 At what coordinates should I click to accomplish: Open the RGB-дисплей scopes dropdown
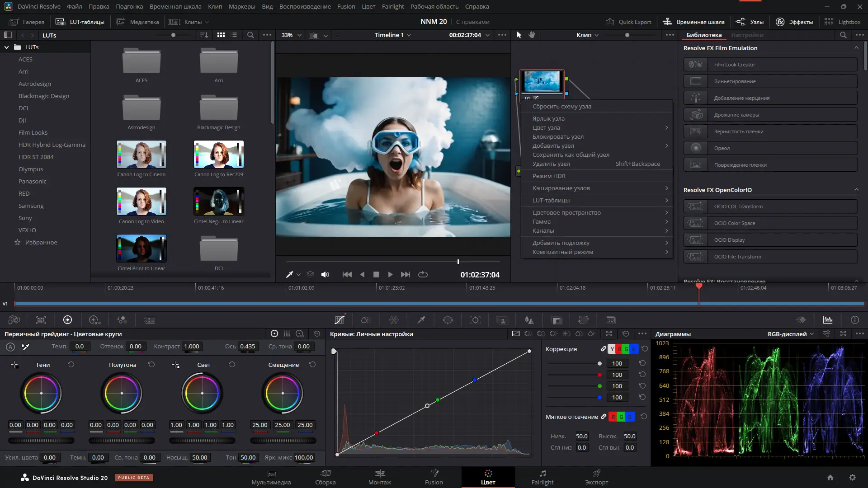click(790, 334)
